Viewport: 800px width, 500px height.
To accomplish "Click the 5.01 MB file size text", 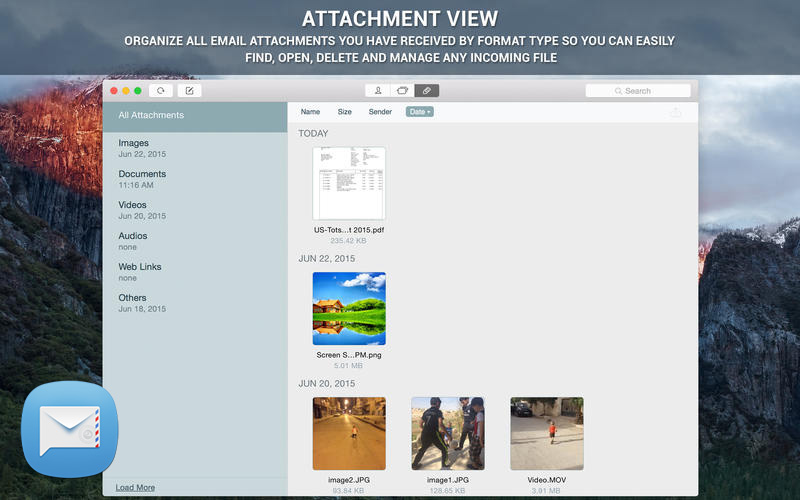I will 348,366.
